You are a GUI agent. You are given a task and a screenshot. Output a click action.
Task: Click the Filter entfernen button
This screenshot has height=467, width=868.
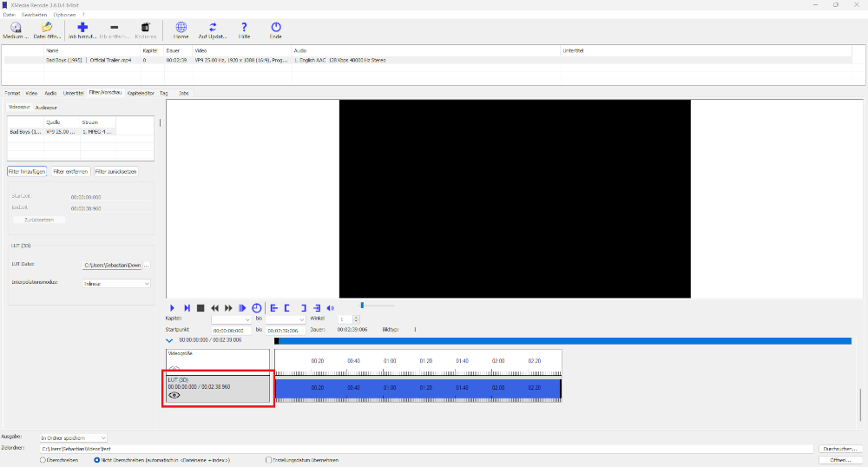[x=70, y=172]
